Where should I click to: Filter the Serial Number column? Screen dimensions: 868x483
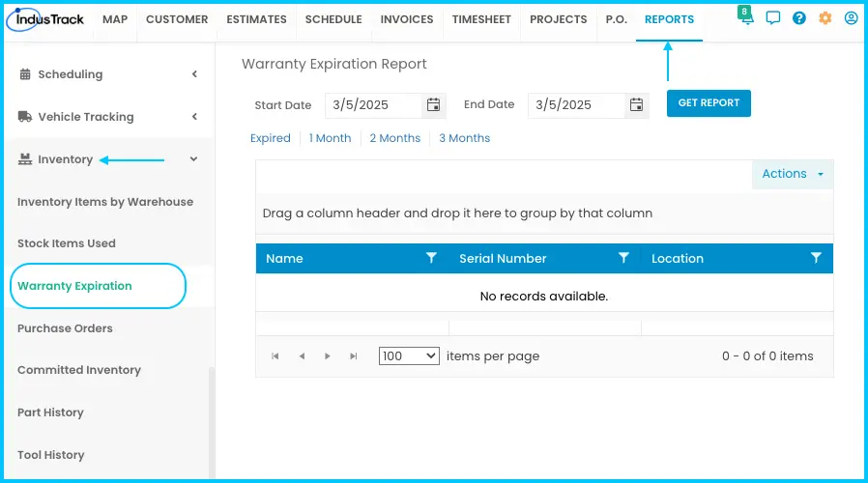pyautogui.click(x=623, y=258)
